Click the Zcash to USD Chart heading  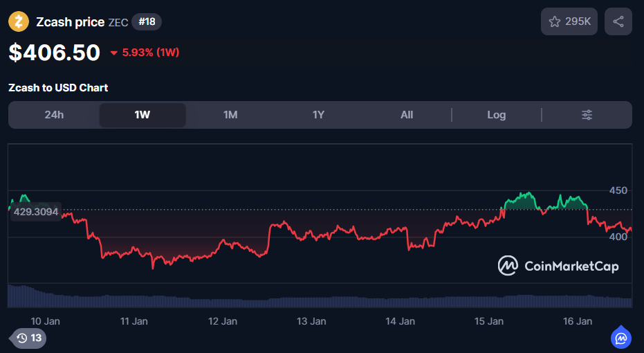click(58, 88)
